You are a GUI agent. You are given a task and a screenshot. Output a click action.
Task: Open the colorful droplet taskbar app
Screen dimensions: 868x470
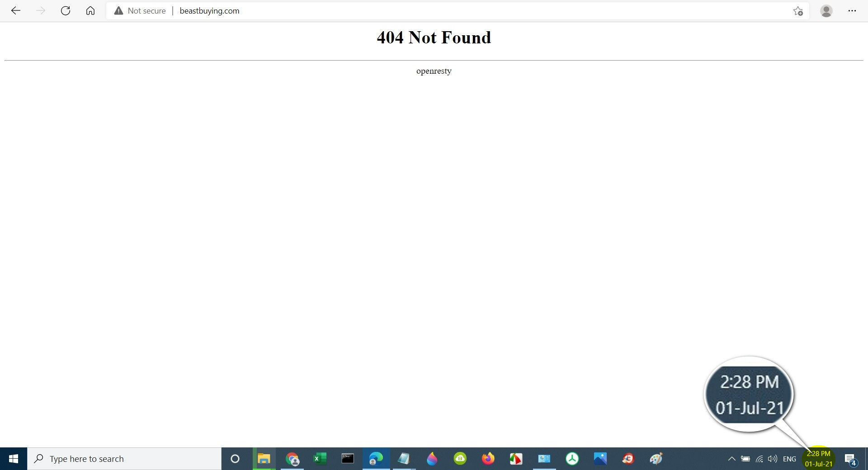pyautogui.click(x=432, y=459)
